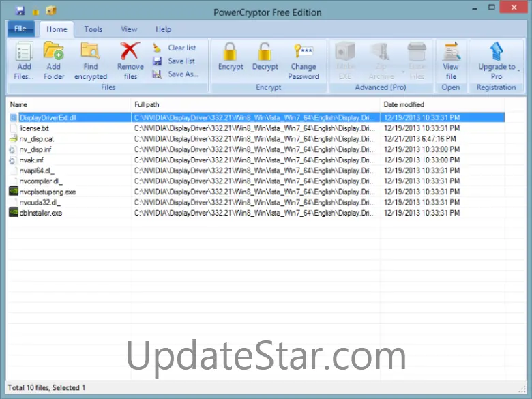This screenshot has height=399, width=532.
Task: Click the Clear list broom icon
Action: 157,48
